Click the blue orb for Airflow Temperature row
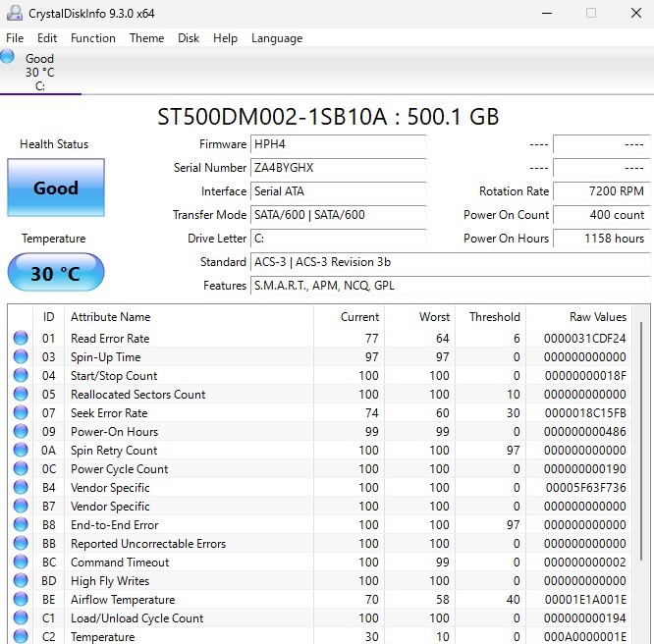Screen dimensions: 654x644 tap(21, 600)
